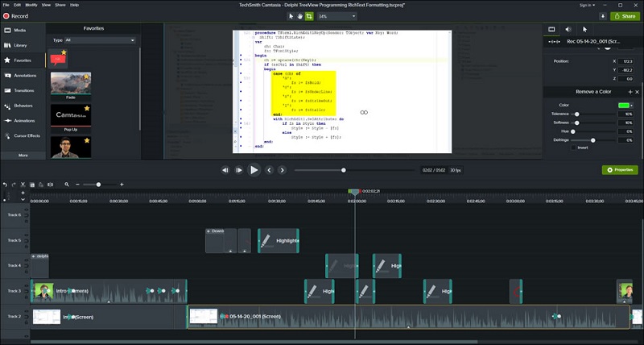Start recording with Record button
This screenshot has width=644, height=345.
click(x=16, y=16)
